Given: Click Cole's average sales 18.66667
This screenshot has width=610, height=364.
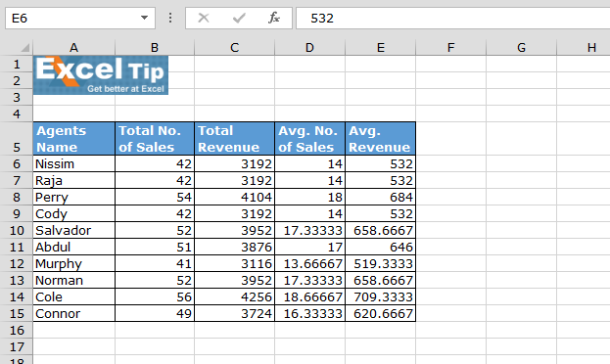Looking at the screenshot, I should pos(309,296).
